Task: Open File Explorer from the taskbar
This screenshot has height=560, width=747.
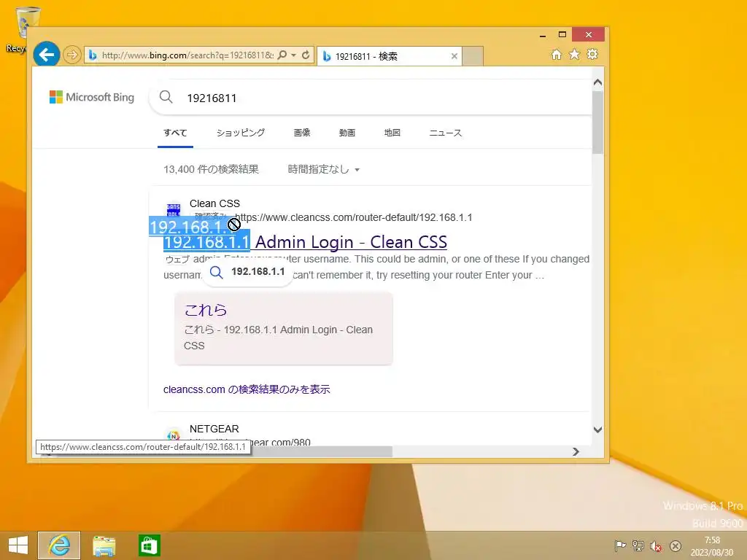Action: [x=104, y=545]
